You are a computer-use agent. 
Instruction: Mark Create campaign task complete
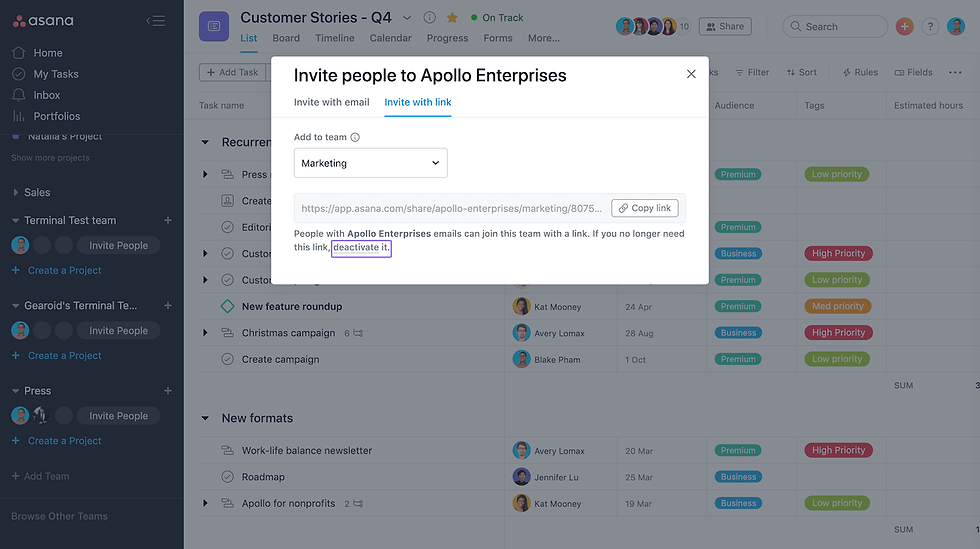228,360
